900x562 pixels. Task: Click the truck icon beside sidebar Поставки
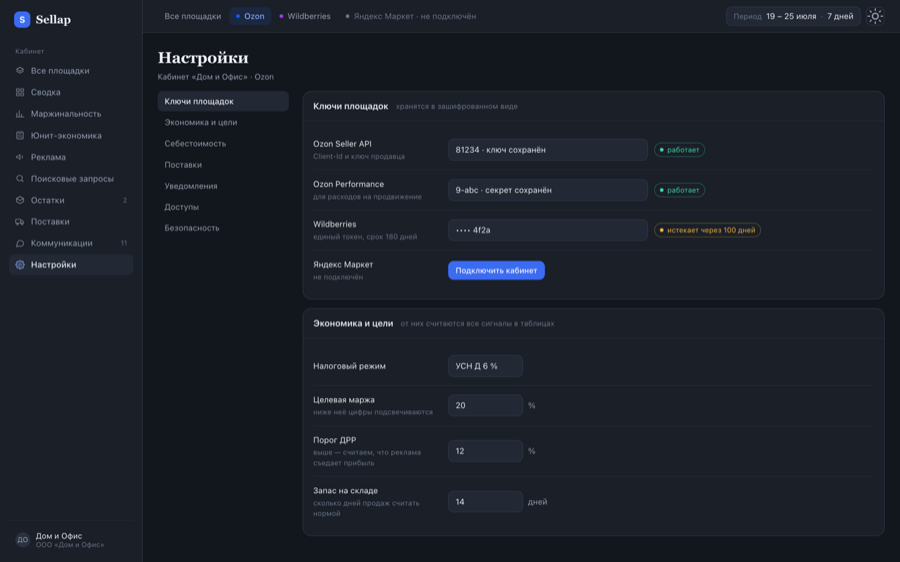(x=20, y=222)
